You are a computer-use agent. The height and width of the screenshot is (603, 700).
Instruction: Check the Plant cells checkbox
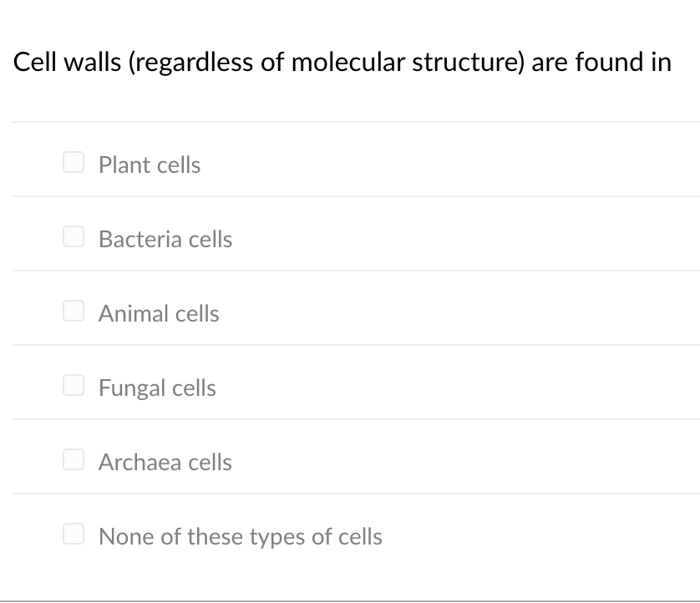pyautogui.click(x=73, y=162)
